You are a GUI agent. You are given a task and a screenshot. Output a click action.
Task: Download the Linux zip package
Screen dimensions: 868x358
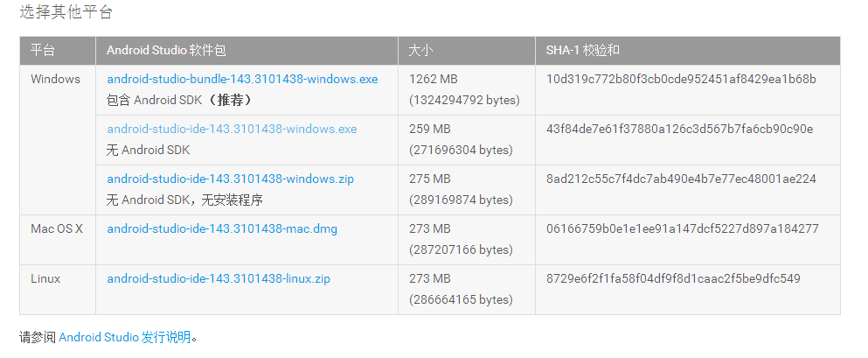[x=219, y=278]
